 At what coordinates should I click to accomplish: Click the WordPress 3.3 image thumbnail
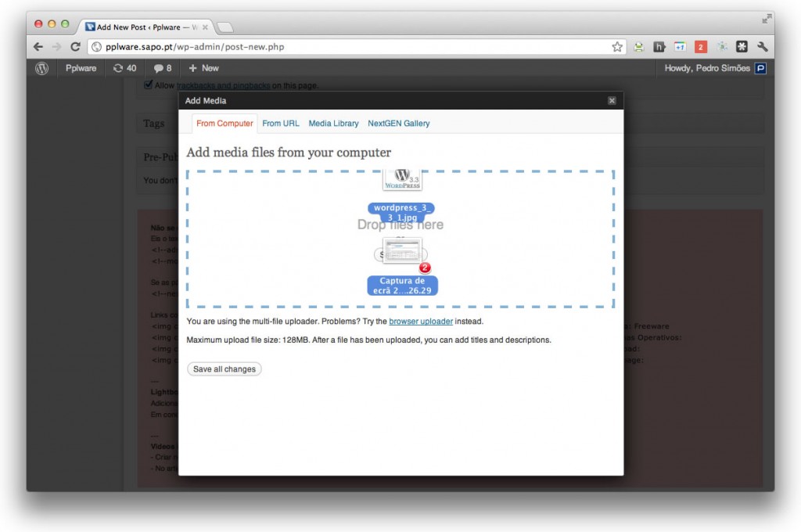tap(402, 179)
